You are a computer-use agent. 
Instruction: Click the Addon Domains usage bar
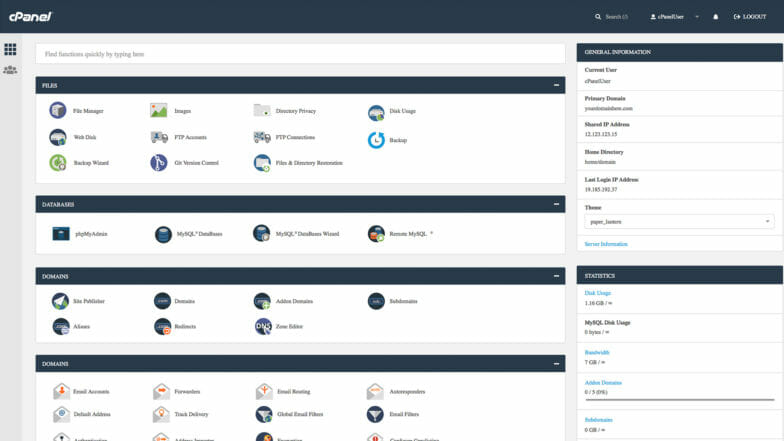tap(680, 400)
